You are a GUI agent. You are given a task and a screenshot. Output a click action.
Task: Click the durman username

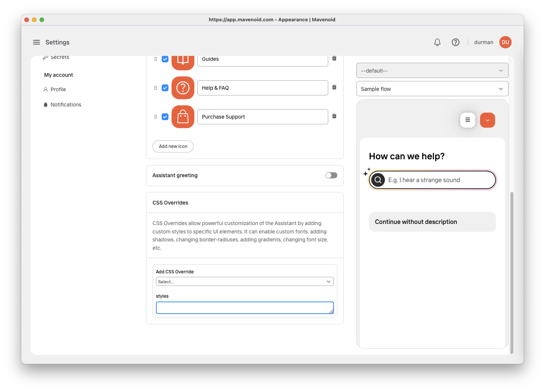coord(483,42)
